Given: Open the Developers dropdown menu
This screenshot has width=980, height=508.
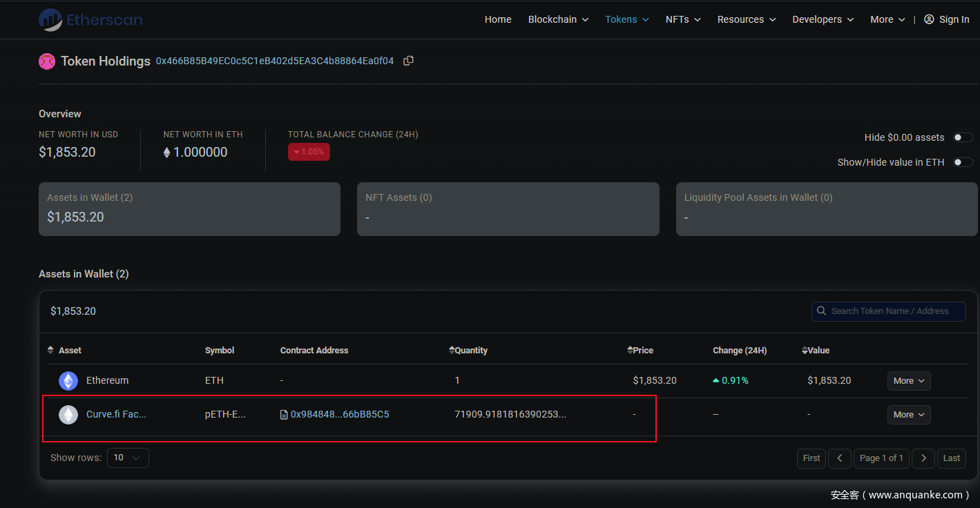Looking at the screenshot, I should point(823,19).
